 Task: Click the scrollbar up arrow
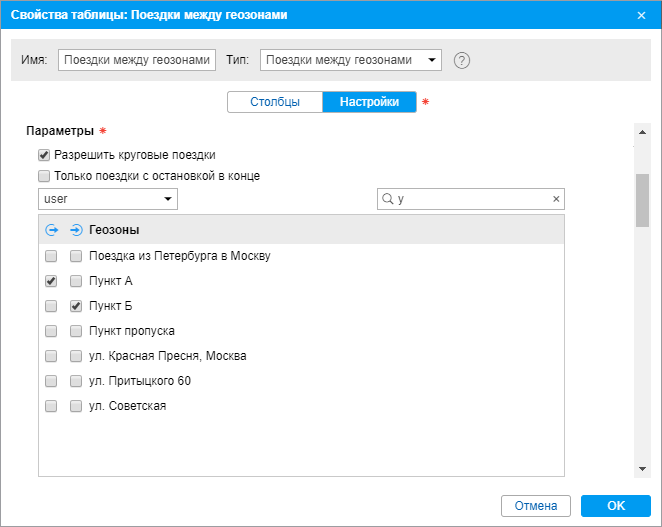click(x=641, y=131)
